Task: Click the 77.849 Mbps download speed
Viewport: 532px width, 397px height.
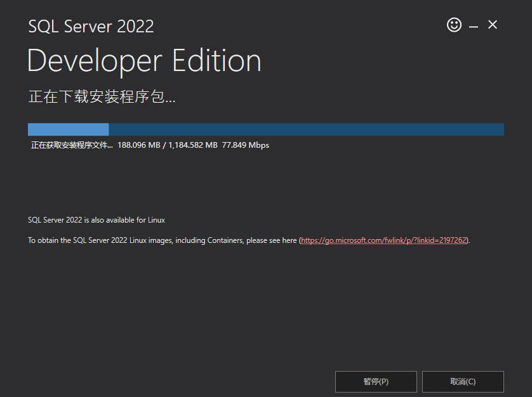Action: (x=245, y=145)
